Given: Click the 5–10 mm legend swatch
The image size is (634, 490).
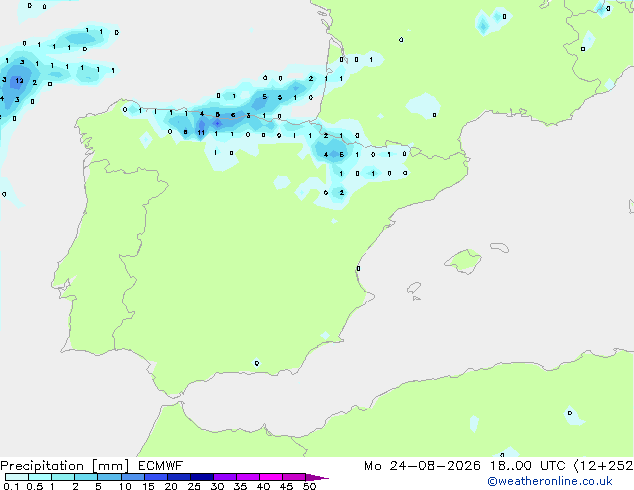Looking at the screenshot, I should pos(109,477).
